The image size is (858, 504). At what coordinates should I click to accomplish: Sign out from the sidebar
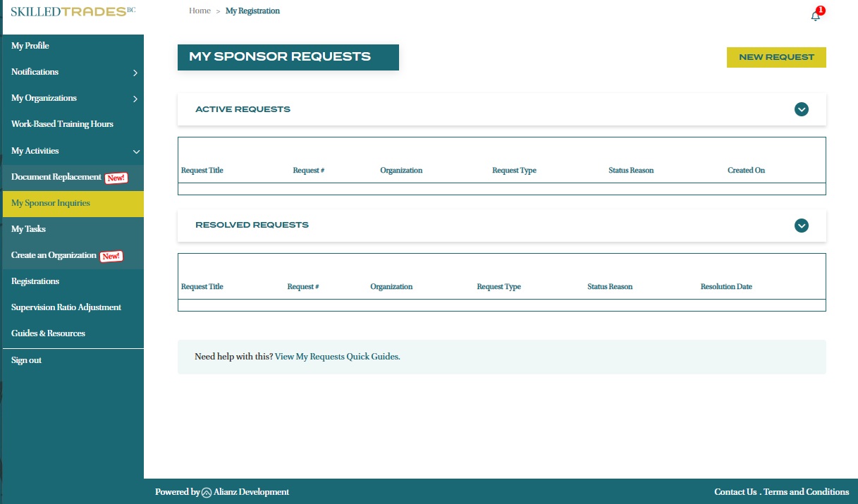click(x=26, y=360)
